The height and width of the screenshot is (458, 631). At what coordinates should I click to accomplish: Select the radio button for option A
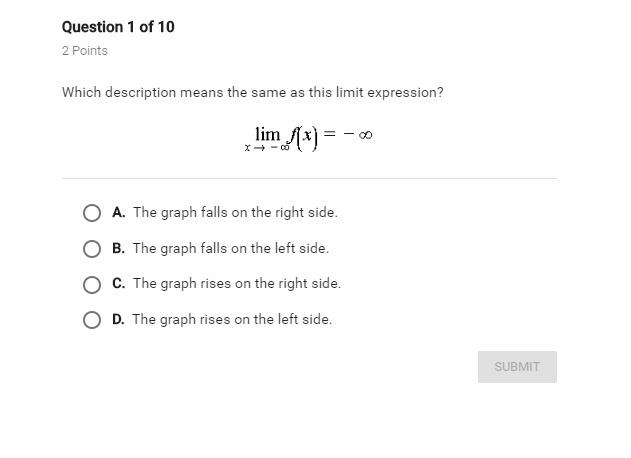coord(92,213)
